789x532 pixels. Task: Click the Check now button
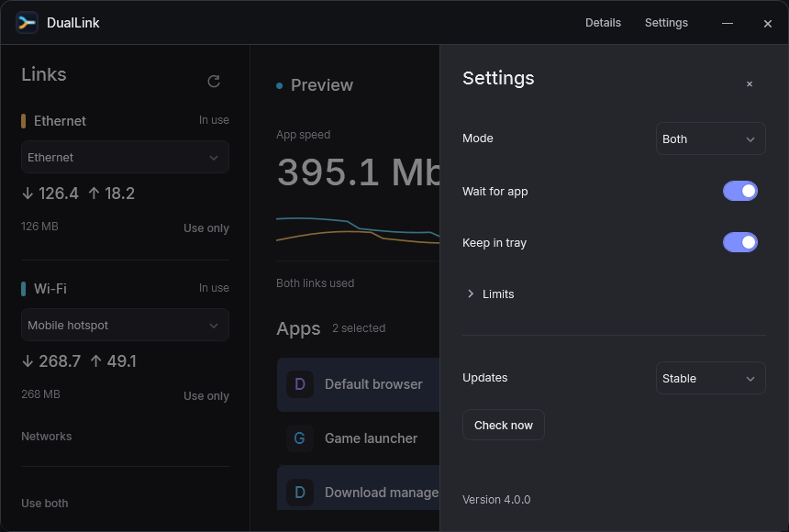(503, 425)
